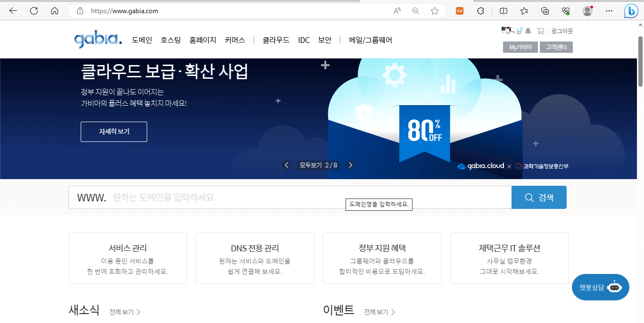Click the gabia logo
Screen dimensions: 644x323
click(x=98, y=40)
